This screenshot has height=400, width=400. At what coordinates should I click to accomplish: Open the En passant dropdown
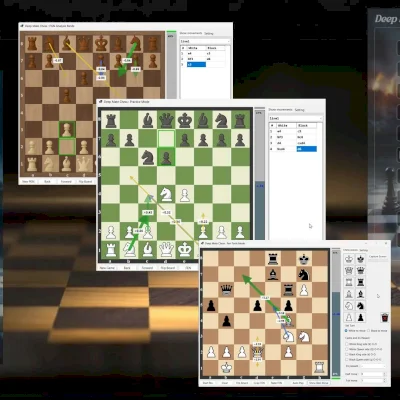pyautogui.click(x=373, y=366)
